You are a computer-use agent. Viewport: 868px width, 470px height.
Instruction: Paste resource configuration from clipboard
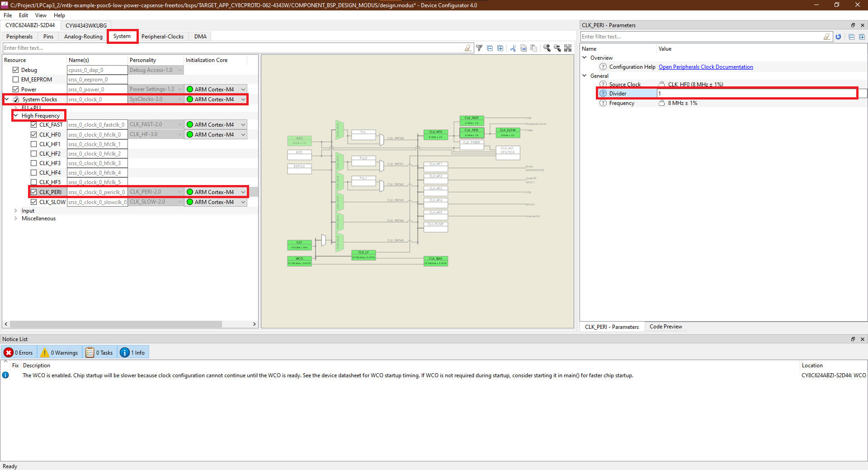click(534, 48)
